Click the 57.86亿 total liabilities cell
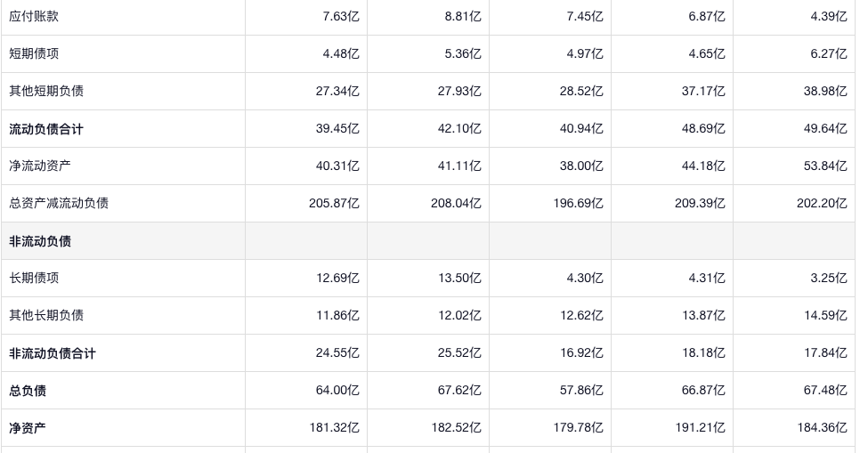This screenshot has height=453, width=868. [x=581, y=391]
